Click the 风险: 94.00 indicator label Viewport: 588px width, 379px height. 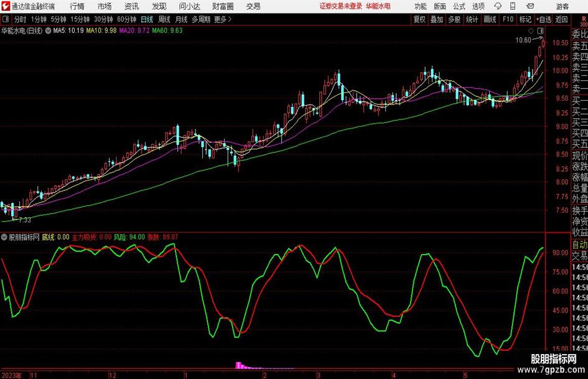coord(129,237)
